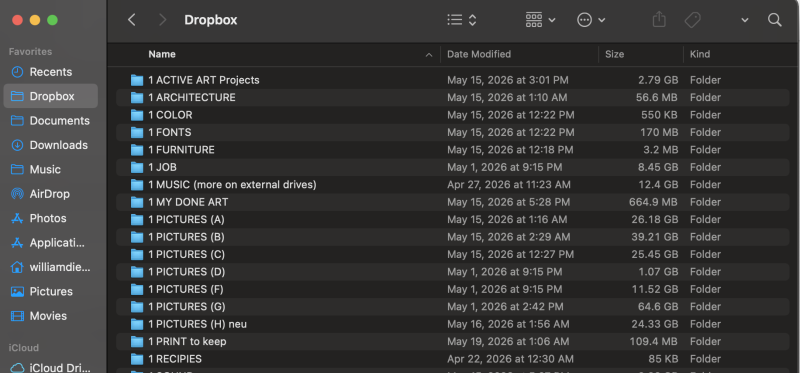Click the 1 PICTURES (A) folder icon

[x=137, y=219]
